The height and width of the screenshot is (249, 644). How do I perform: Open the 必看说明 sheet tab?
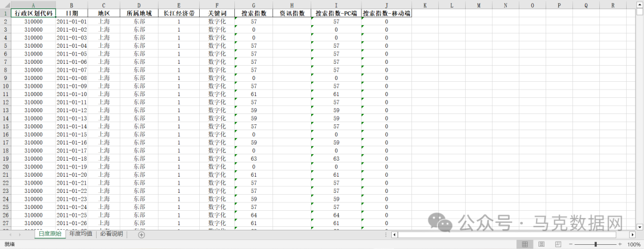pos(112,234)
